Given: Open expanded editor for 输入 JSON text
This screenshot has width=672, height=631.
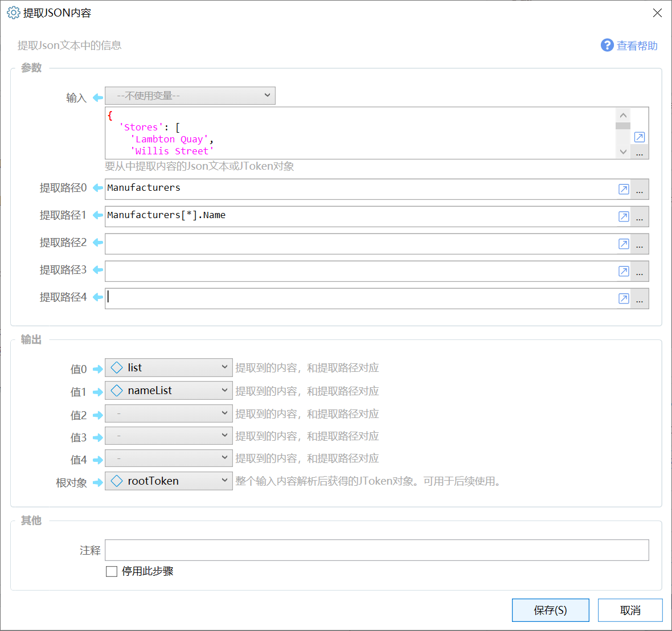Looking at the screenshot, I should point(639,137).
